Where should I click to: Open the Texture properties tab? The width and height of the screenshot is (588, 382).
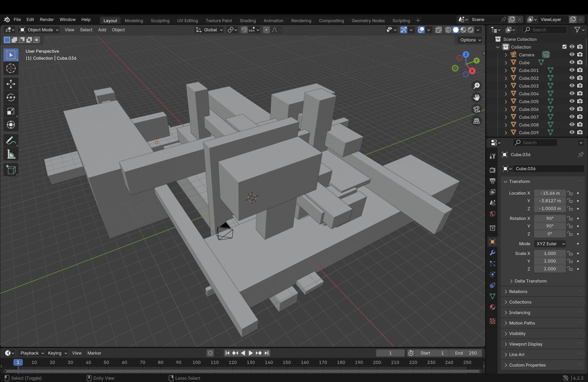click(x=492, y=321)
